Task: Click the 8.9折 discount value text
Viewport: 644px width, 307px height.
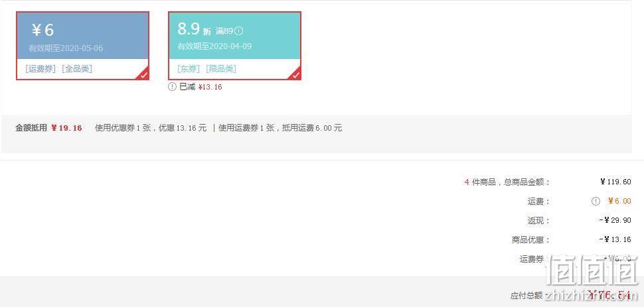Action: point(195,29)
